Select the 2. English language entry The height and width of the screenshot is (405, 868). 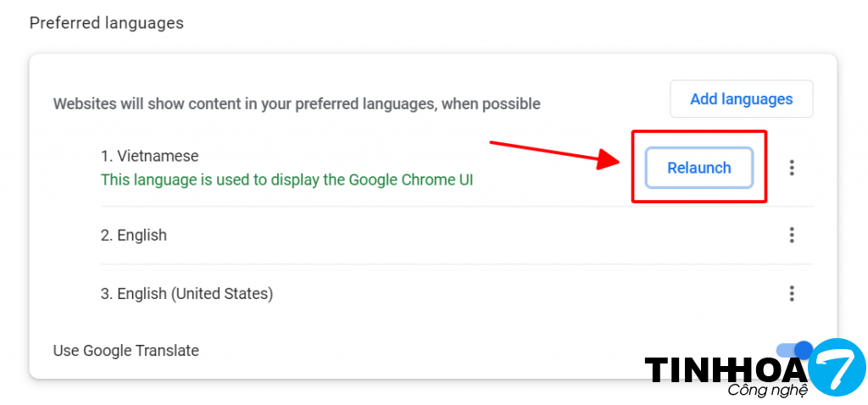tap(134, 236)
